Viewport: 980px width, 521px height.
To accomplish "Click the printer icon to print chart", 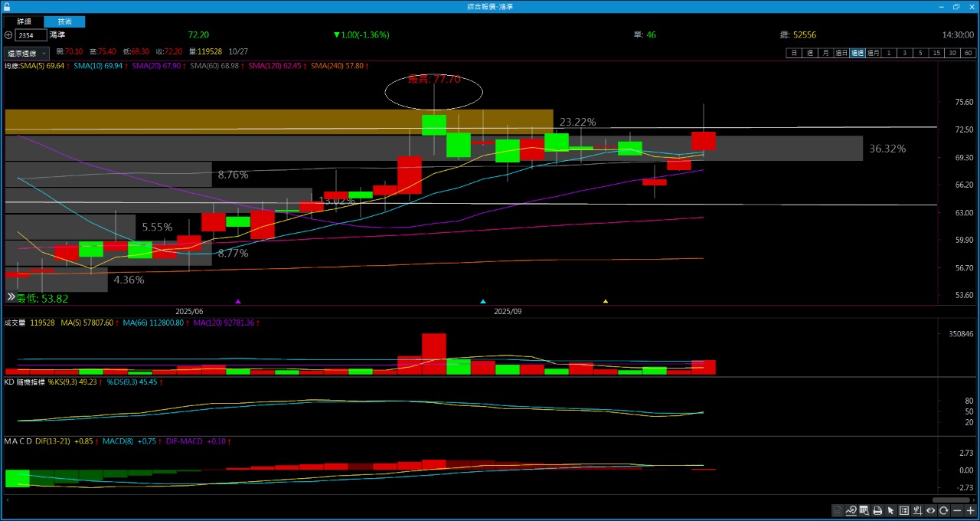I will [x=877, y=510].
